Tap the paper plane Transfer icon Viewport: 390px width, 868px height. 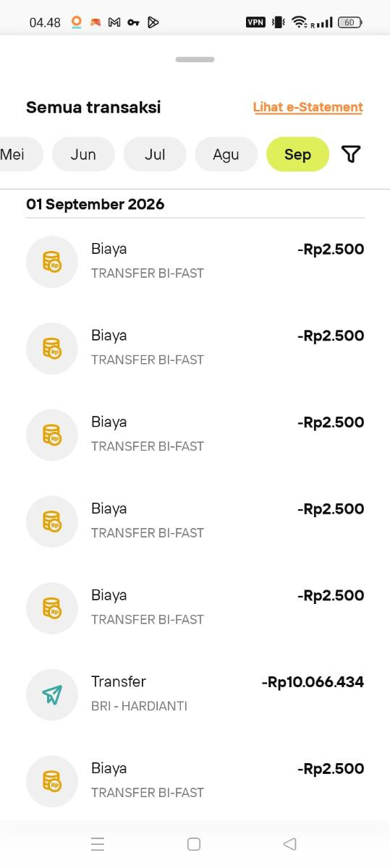(52, 695)
